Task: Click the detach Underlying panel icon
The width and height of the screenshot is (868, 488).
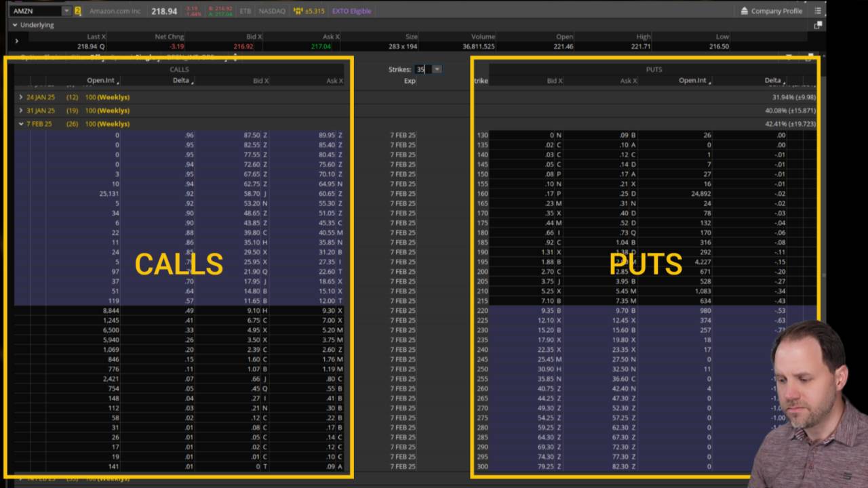Action: [818, 25]
